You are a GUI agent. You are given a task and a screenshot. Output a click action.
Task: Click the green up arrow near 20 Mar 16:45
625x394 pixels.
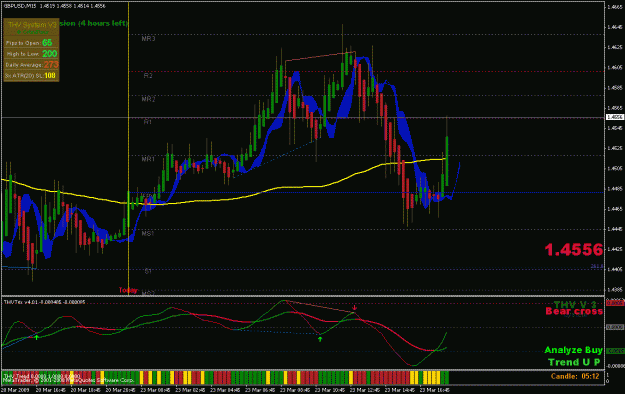[x=37, y=337]
